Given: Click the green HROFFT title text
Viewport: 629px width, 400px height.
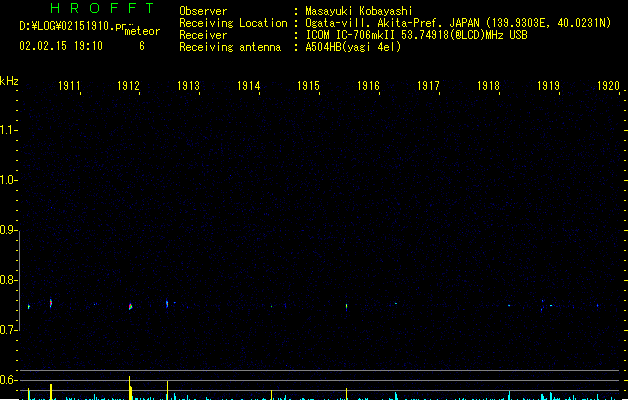Looking at the screenshot, I should coord(102,8).
